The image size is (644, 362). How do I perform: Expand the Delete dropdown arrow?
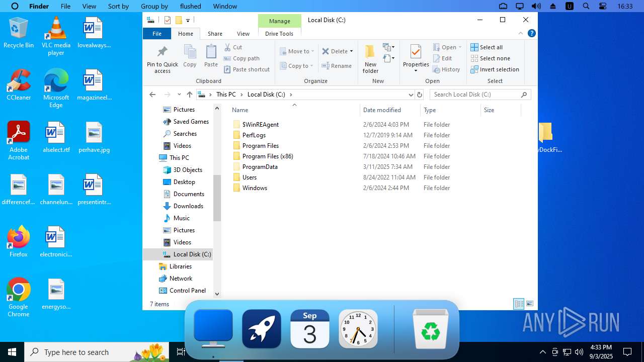point(351,51)
